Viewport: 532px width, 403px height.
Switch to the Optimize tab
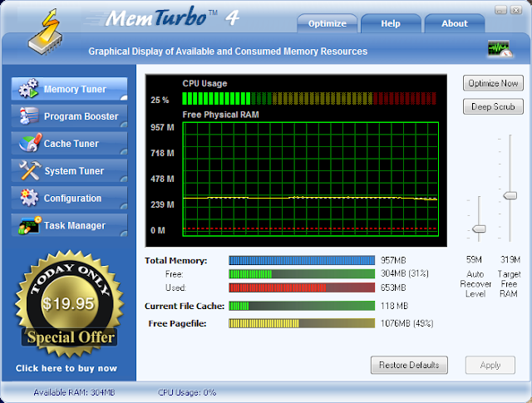pos(327,23)
